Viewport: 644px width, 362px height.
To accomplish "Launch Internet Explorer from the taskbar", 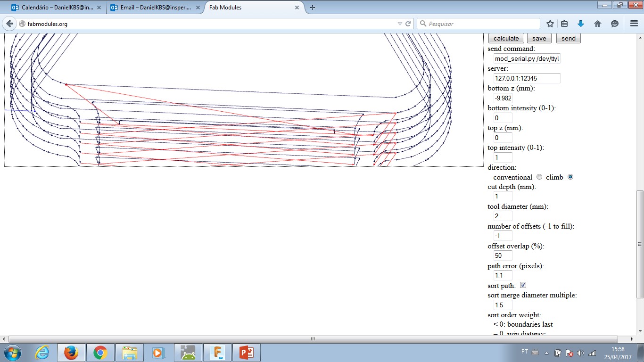I will tap(42, 353).
